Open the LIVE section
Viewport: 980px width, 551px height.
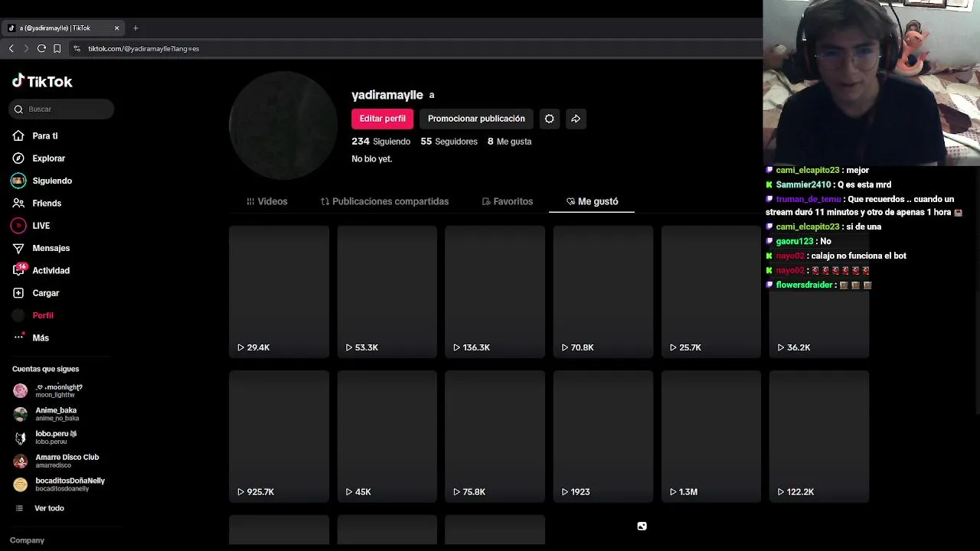[31, 226]
